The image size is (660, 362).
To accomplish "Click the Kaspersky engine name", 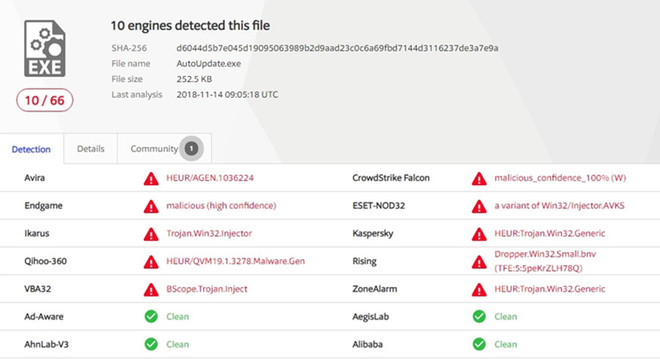I will click(373, 234).
